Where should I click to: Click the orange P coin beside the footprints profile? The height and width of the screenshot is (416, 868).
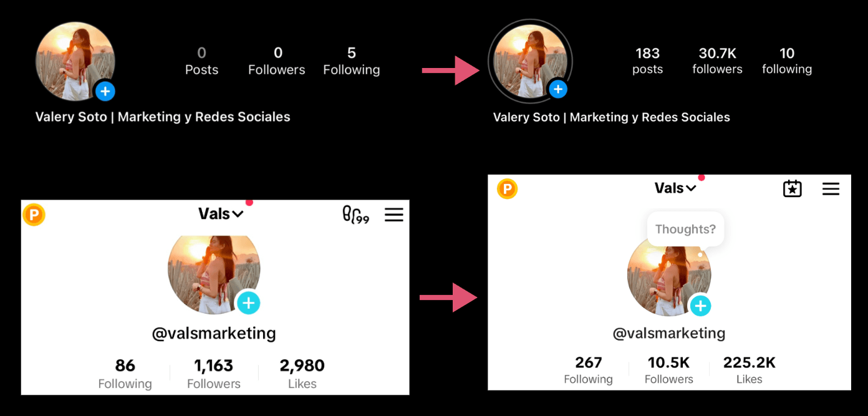tap(34, 215)
